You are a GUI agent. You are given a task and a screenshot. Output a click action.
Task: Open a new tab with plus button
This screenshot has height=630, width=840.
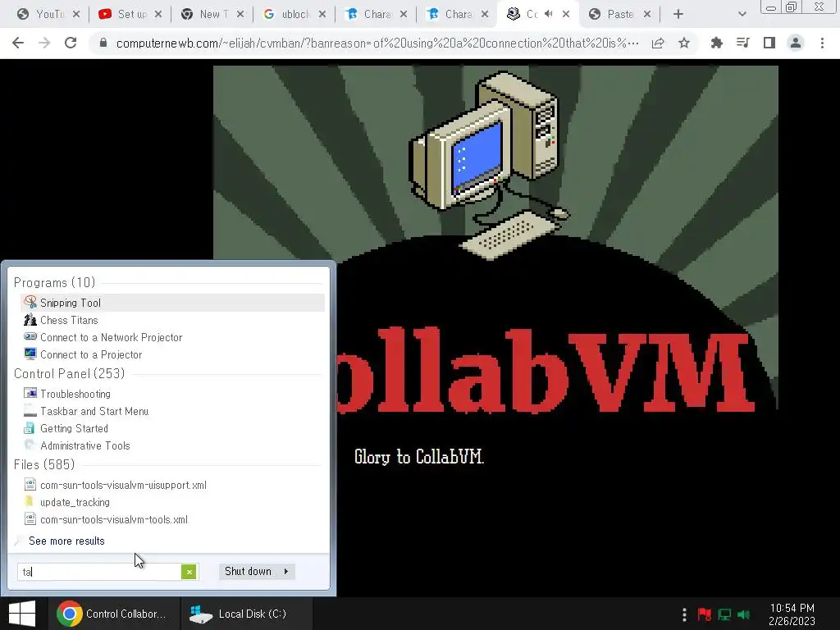click(678, 14)
